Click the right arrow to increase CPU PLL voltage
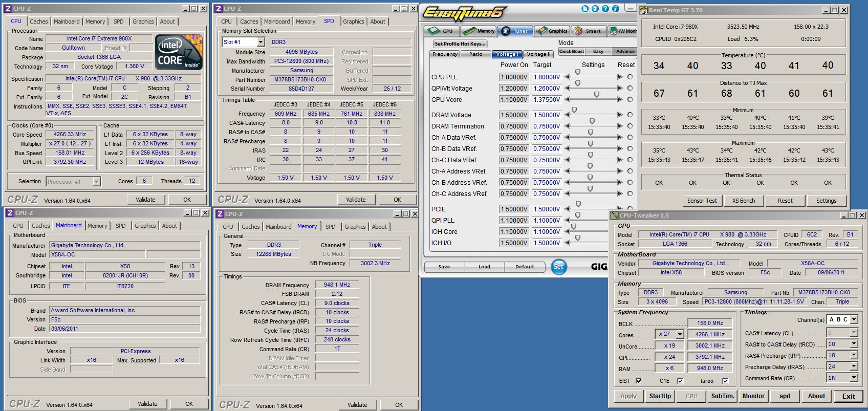The height and width of the screenshot is (411, 868). tap(620, 77)
